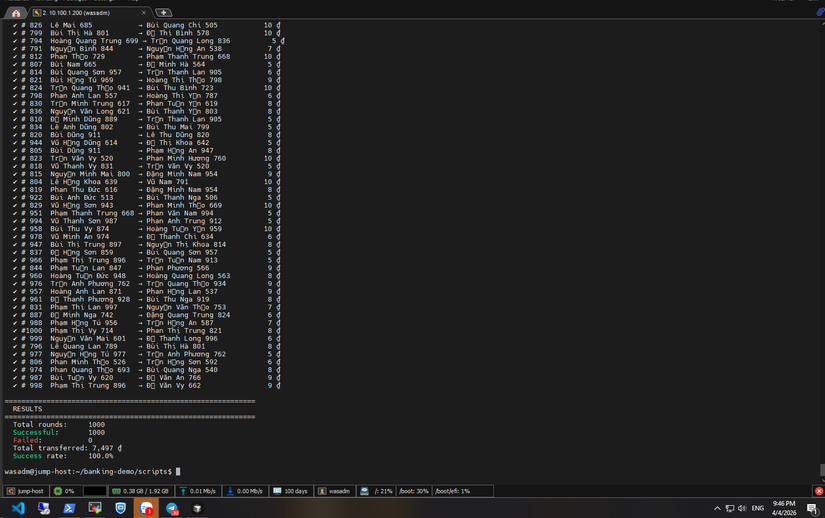Click the download speed 0.00 Mb/s indicator
825x518 pixels.
click(x=245, y=491)
